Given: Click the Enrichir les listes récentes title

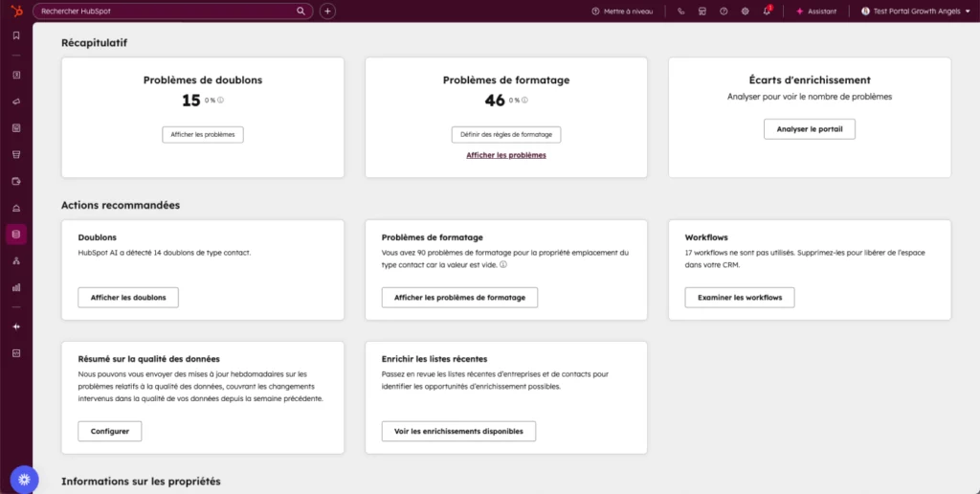Looking at the screenshot, I should 434,359.
